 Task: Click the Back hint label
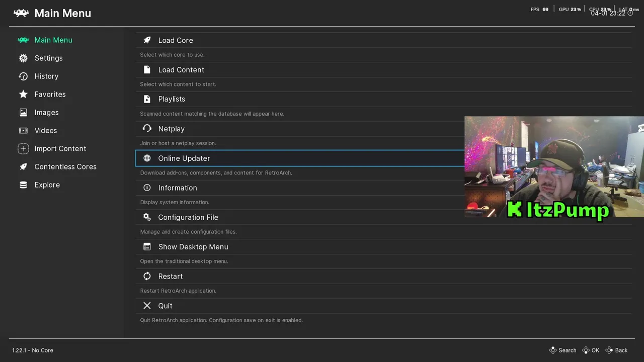621,350
